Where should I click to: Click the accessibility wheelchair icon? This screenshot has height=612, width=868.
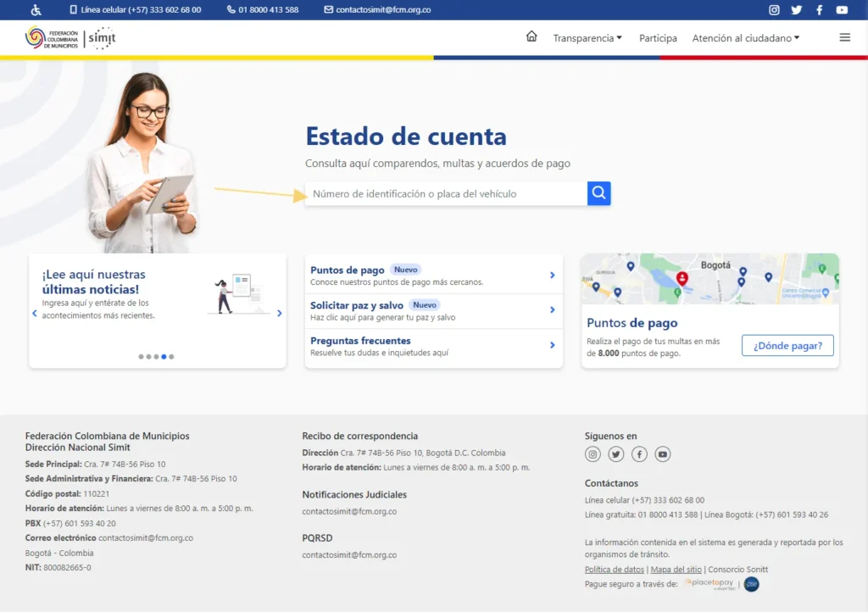coord(36,10)
